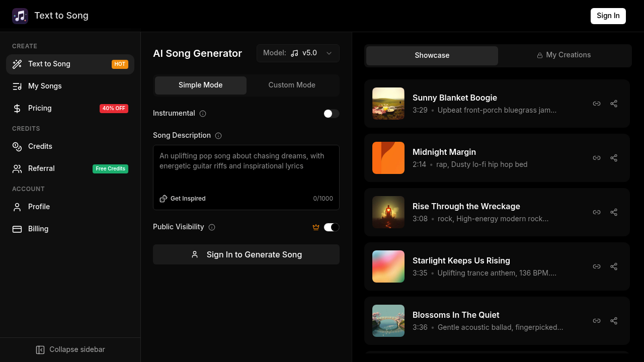The width and height of the screenshot is (644, 362).
Task: Collapse the sidebar
Action: pyautogui.click(x=70, y=349)
